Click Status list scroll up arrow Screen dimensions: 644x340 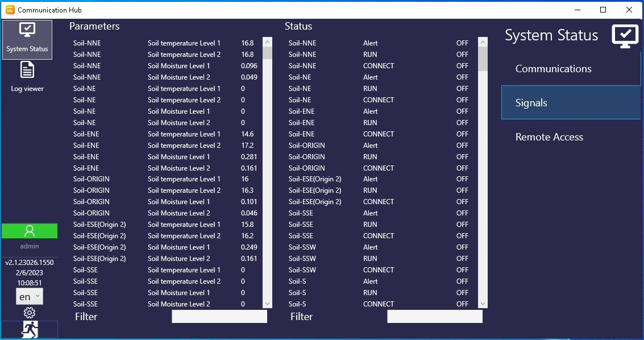(x=483, y=42)
